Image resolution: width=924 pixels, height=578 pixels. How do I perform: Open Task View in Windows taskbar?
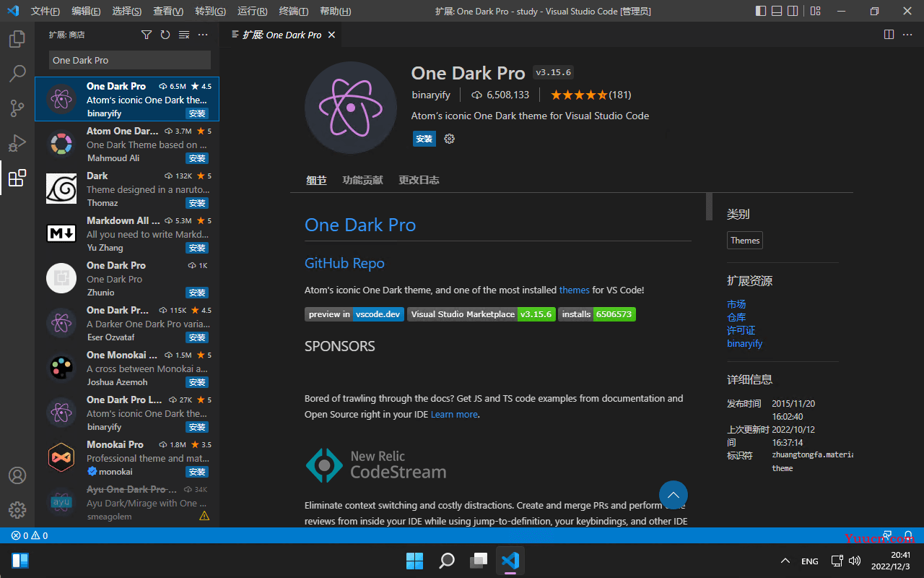(479, 561)
